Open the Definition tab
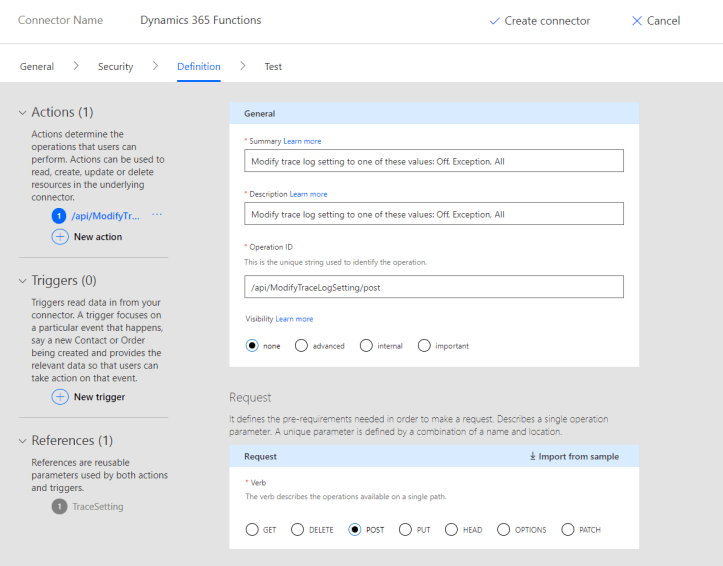723x566 pixels. 199,66
